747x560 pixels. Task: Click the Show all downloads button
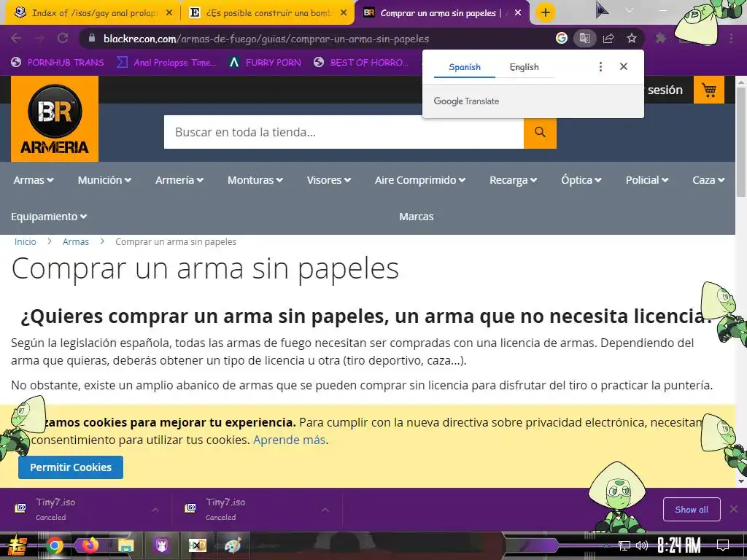(692, 509)
